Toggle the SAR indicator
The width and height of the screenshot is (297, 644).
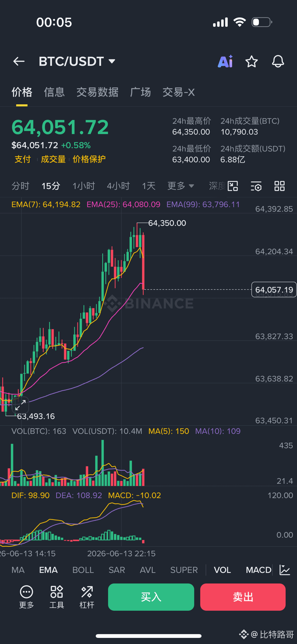(x=117, y=570)
